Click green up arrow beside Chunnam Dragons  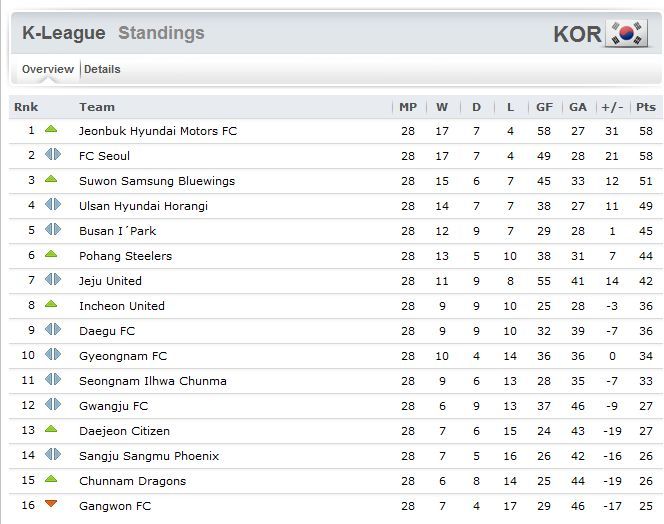coord(51,479)
